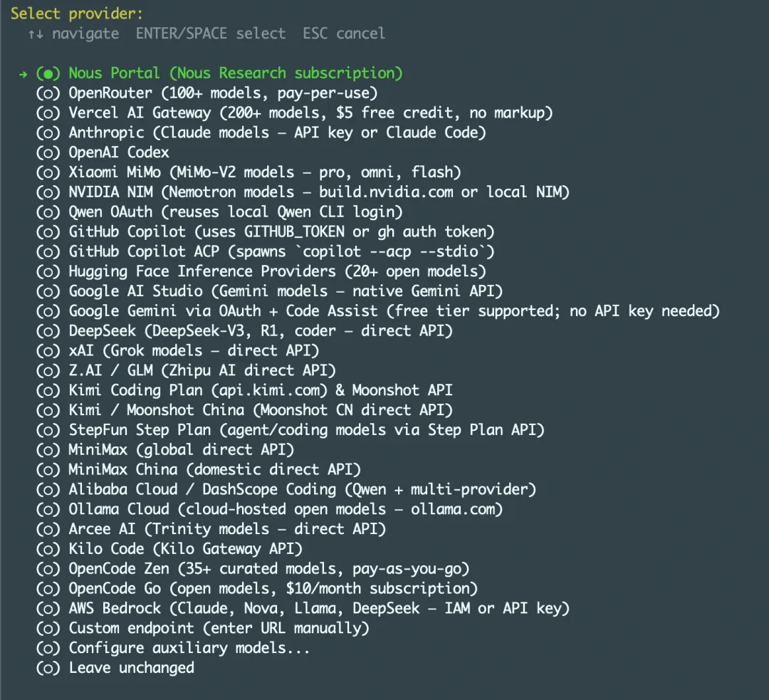Choose Leave unchanged option
The width and height of the screenshot is (769, 700).
[131, 668]
